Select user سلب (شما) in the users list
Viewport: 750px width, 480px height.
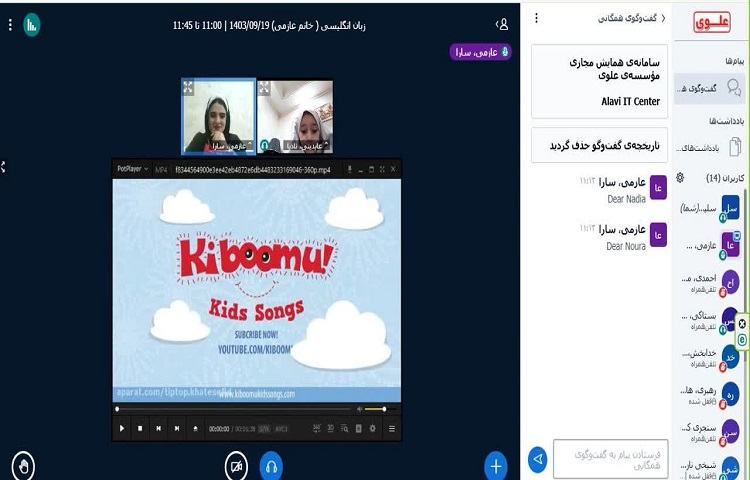point(709,208)
